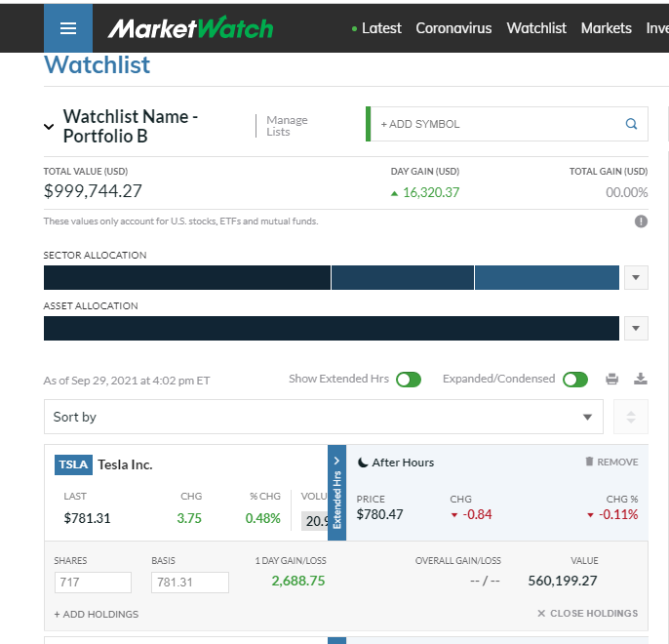Click the After Hours moon icon
Image resolution: width=669 pixels, height=644 pixels.
pos(363,463)
